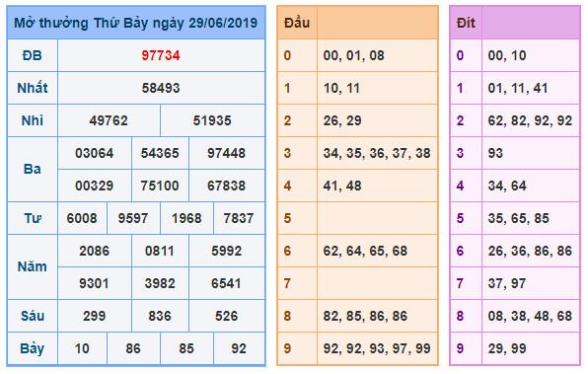The image size is (588, 374).
Task: Click the ĐB row label
Action: coord(33,55)
